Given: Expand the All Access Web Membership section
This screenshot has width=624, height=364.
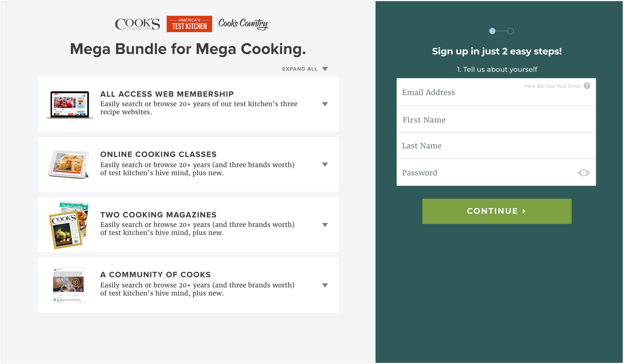Looking at the screenshot, I should [325, 104].
